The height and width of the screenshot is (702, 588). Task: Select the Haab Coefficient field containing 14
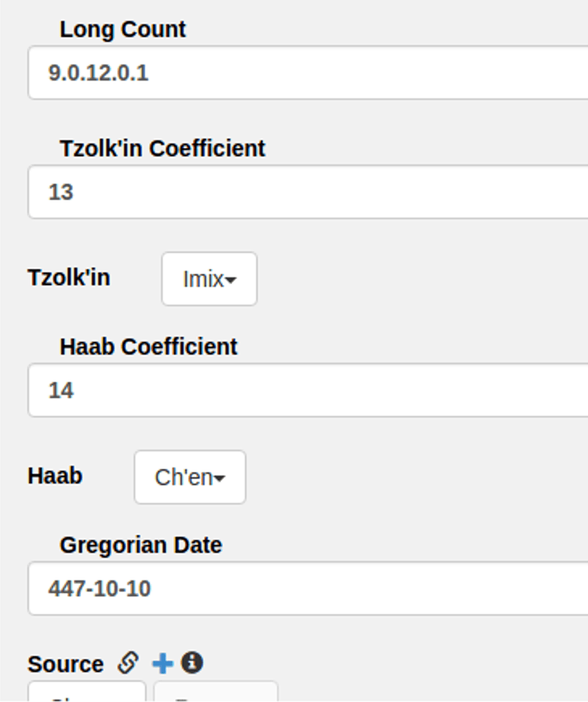(308, 390)
